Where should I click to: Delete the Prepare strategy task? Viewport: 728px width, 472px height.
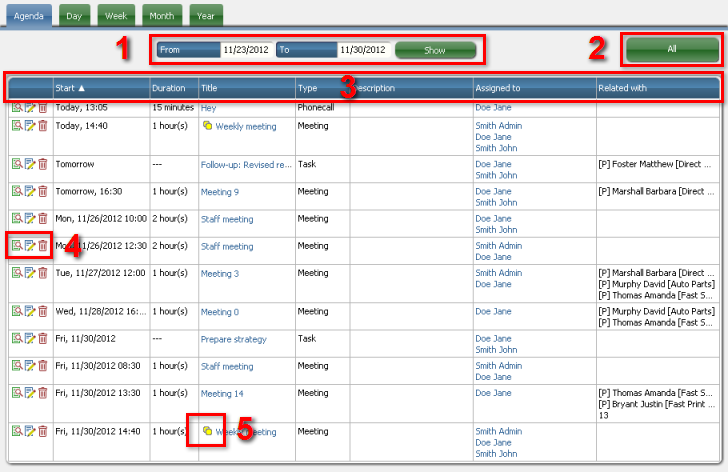(42, 339)
